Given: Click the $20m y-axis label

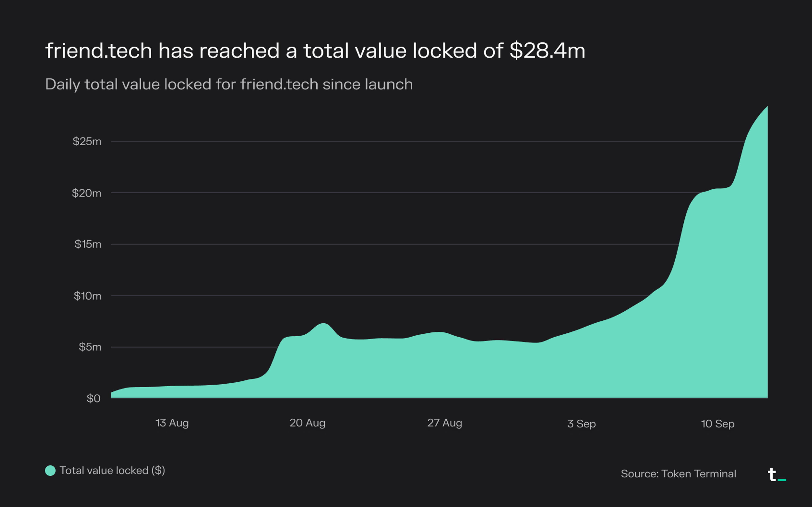Looking at the screenshot, I should tap(86, 193).
